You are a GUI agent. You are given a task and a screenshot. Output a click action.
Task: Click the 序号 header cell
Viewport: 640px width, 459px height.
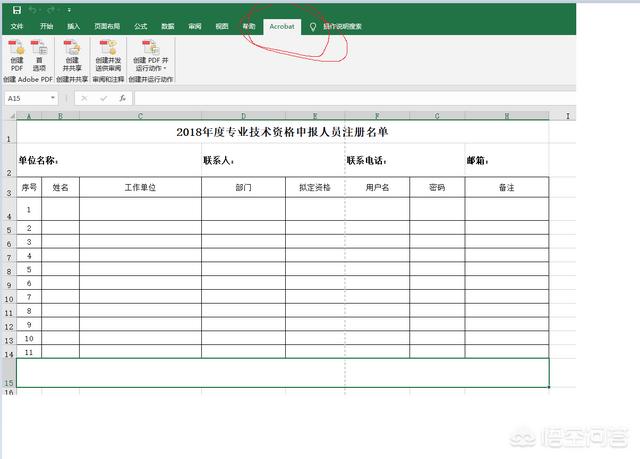pyautogui.click(x=29, y=187)
